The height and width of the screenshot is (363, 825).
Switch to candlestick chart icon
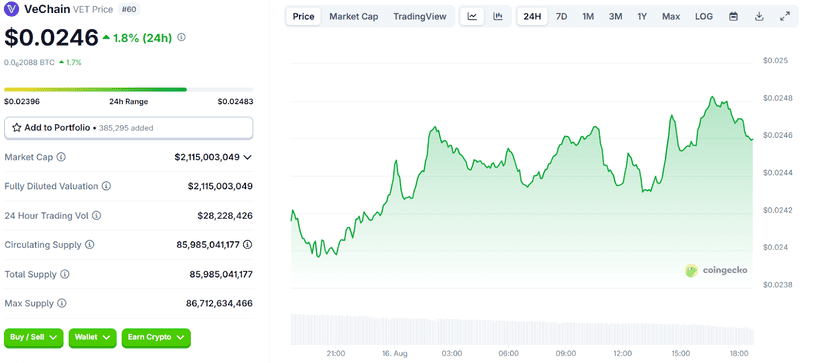(x=497, y=16)
